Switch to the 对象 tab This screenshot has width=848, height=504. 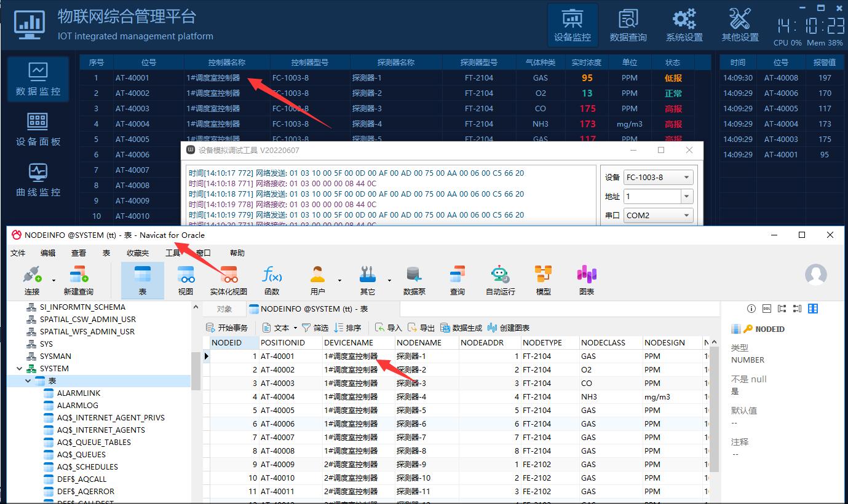click(x=224, y=309)
